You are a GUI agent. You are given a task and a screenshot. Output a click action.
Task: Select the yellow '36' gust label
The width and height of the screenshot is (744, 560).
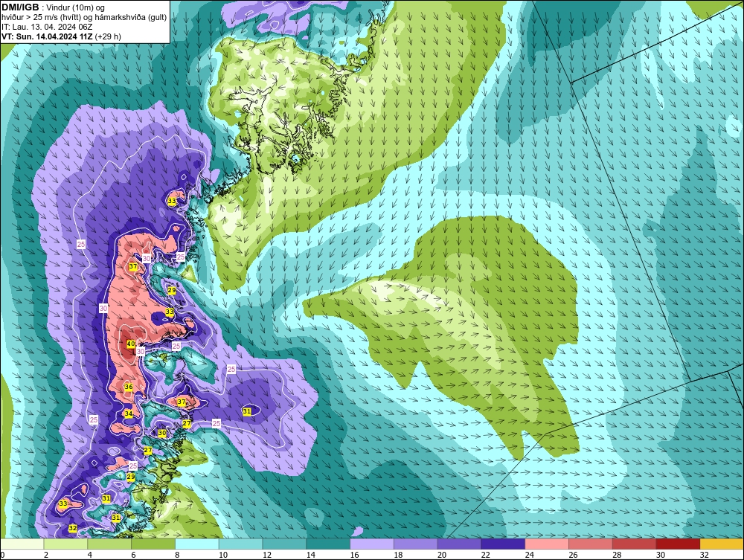[x=129, y=387]
